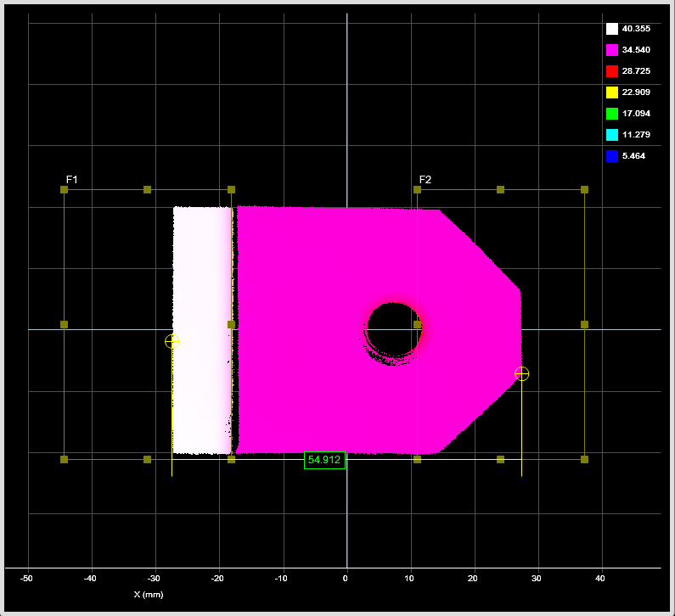Click the blue legend swatch
The width and height of the screenshot is (675, 616).
[x=612, y=156]
